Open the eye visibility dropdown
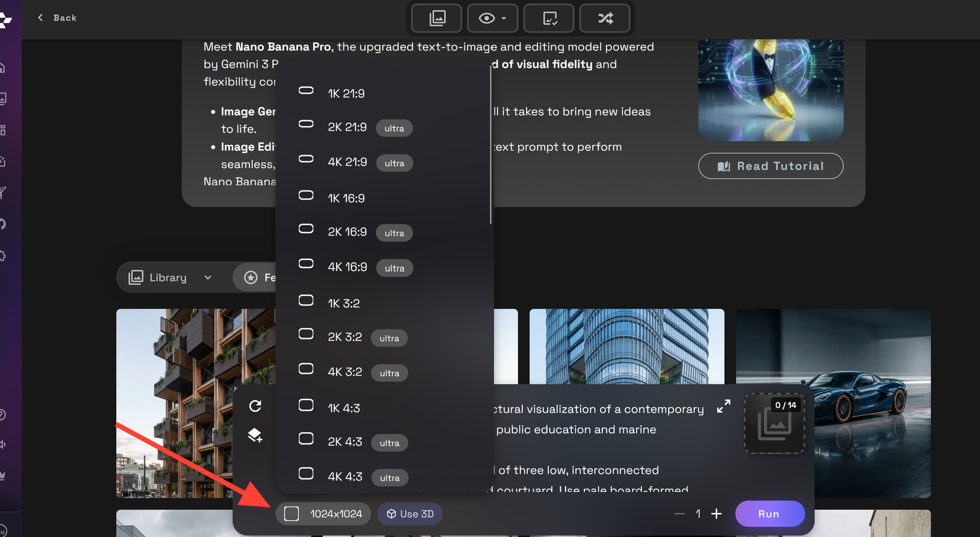Viewport: 980px width, 537px height. pos(492,19)
